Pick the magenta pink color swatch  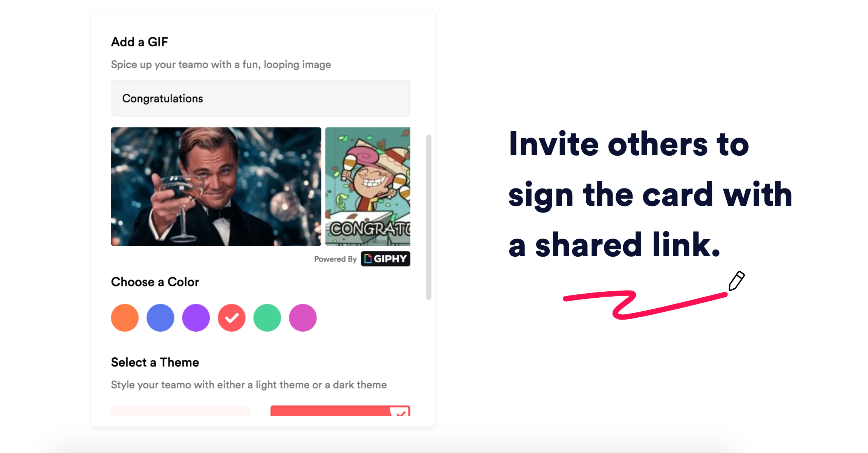pyautogui.click(x=303, y=318)
